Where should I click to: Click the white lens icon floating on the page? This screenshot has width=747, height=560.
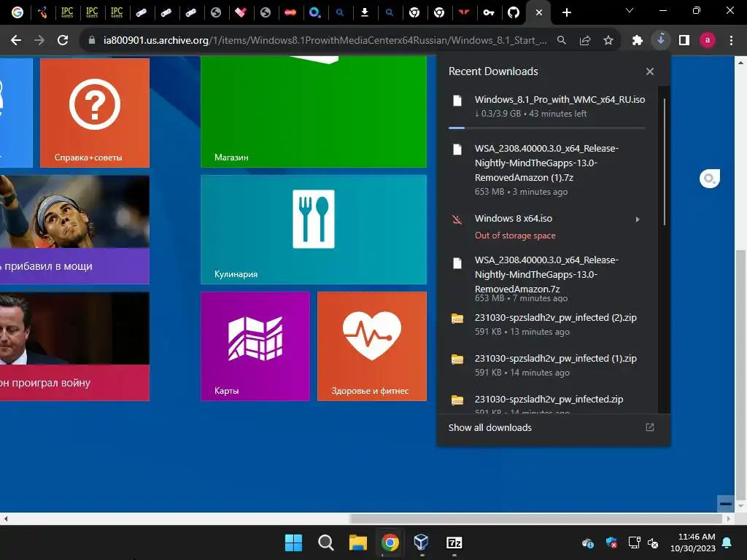click(x=709, y=179)
